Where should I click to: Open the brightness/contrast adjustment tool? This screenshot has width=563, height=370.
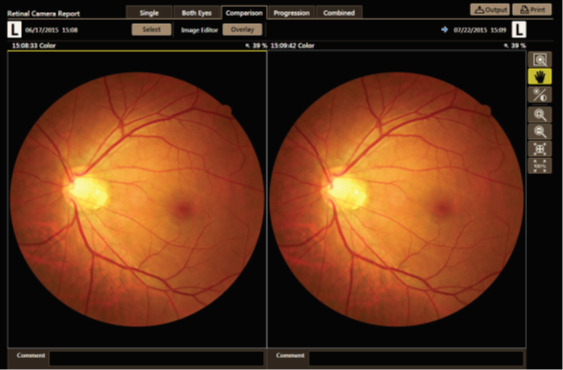coord(540,94)
